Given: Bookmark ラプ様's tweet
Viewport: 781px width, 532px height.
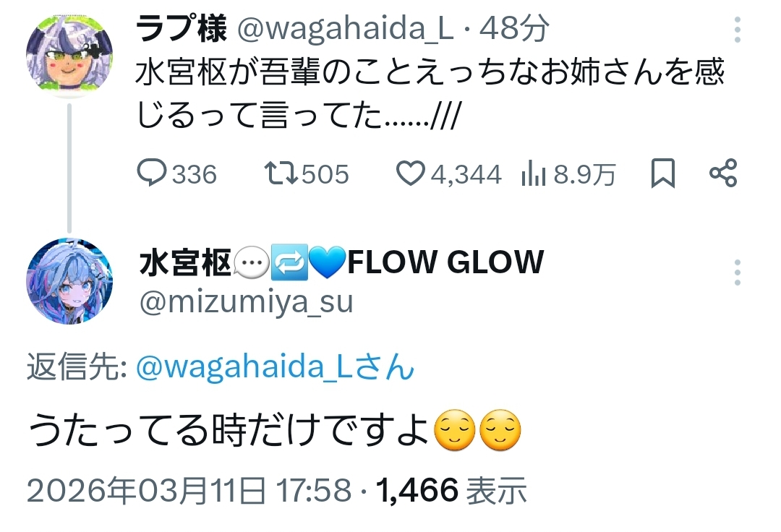Looking at the screenshot, I should [663, 173].
